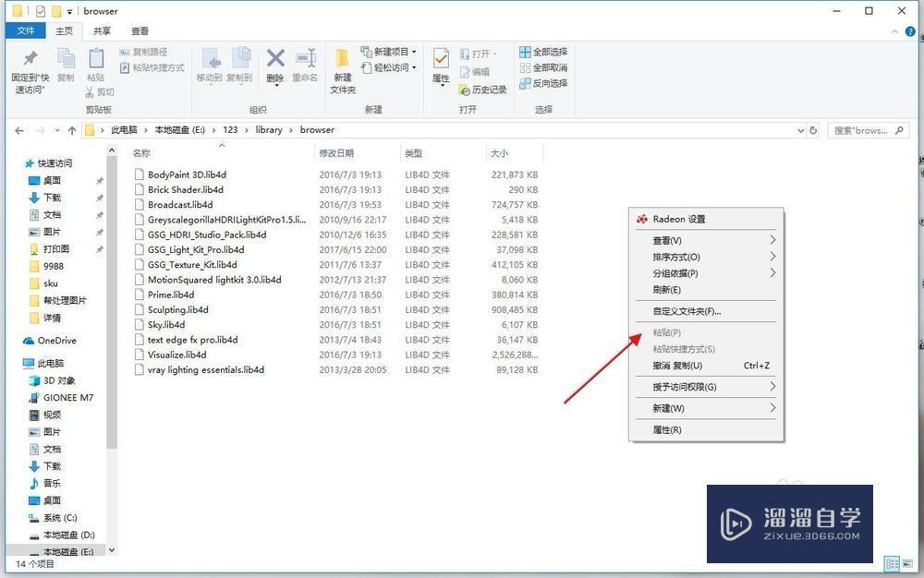The image size is (924, 578).
Task: Click the Refresh button beside address bar
Action: click(813, 130)
